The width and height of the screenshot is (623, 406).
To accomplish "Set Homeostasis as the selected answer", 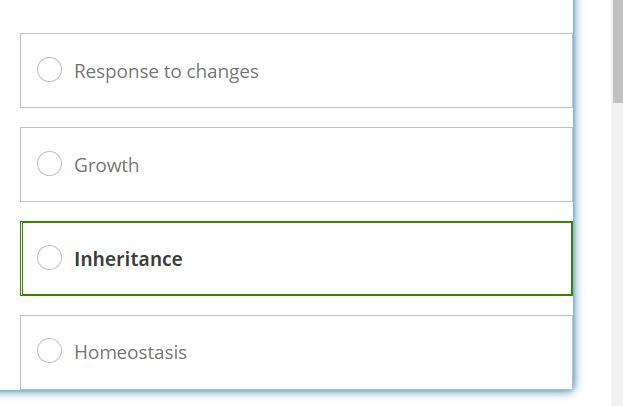I will click(49, 351).
